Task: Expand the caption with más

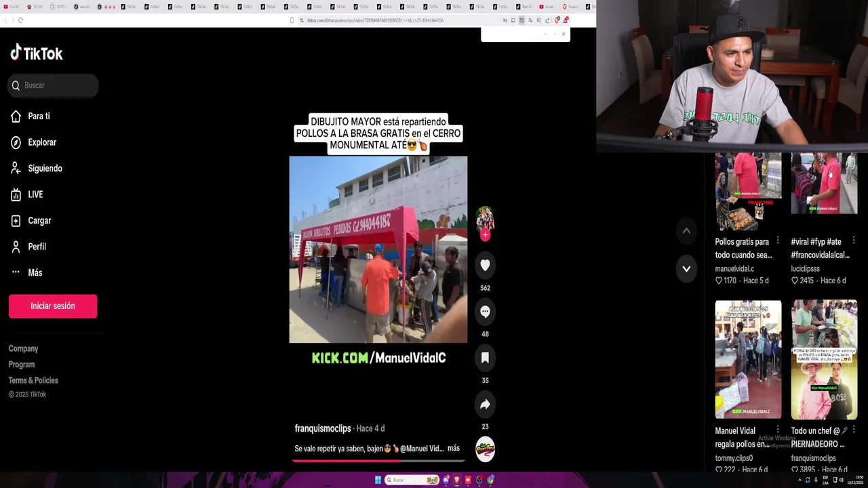Action: pyautogui.click(x=454, y=448)
